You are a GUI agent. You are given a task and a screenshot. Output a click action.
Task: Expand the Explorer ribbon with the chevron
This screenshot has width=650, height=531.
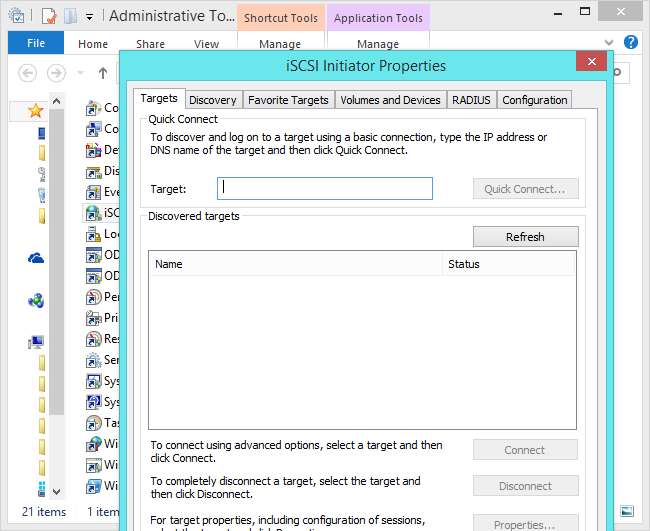(x=609, y=42)
